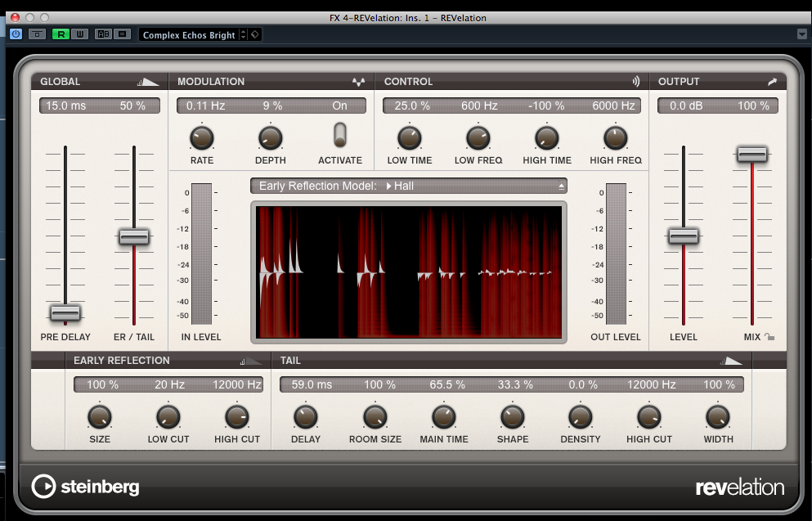The image size is (812, 521).
Task: Click the Shape knob
Action: (x=513, y=417)
